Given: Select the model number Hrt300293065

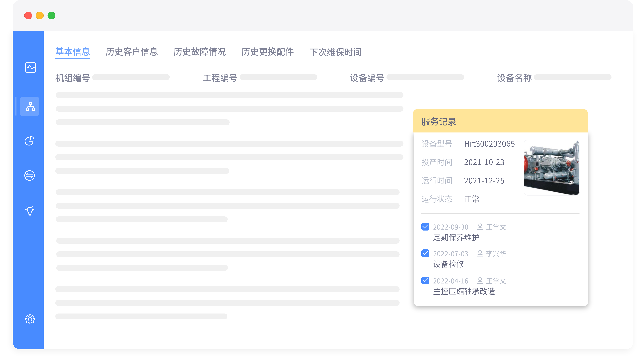Looking at the screenshot, I should coord(489,144).
